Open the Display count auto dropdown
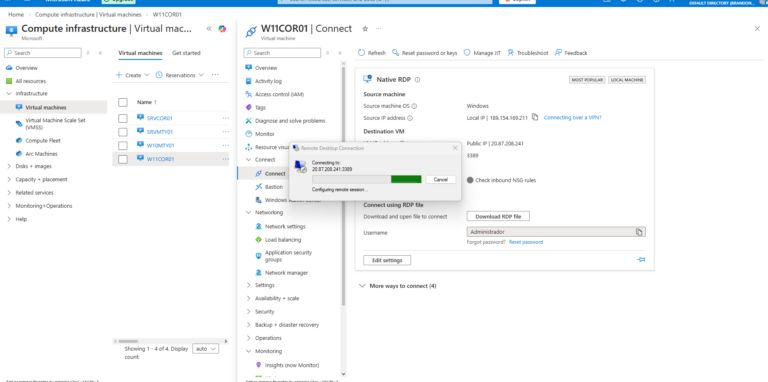Screen dimensions: 768x382 (206, 349)
